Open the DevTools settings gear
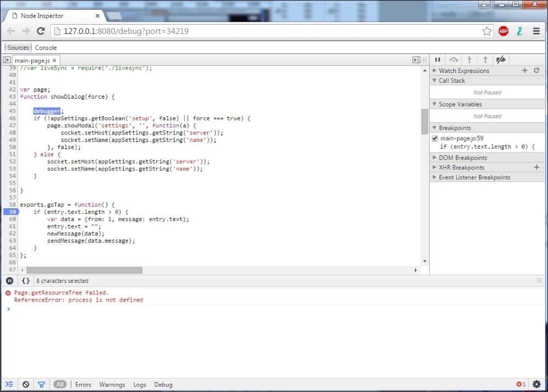Image resolution: width=548 pixels, height=392 pixels. pyautogui.click(x=536, y=384)
